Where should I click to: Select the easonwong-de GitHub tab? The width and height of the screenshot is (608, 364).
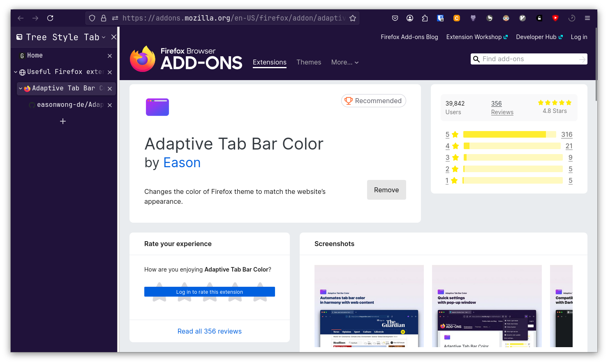click(x=66, y=105)
